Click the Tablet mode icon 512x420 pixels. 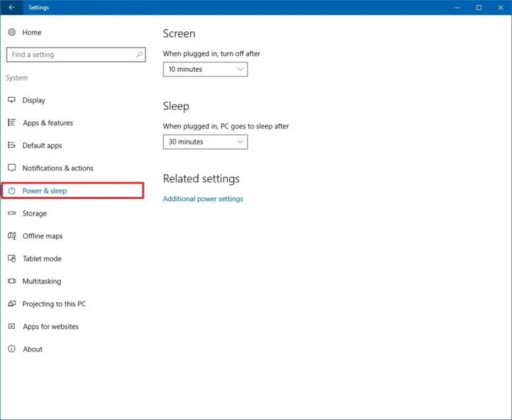click(x=12, y=258)
